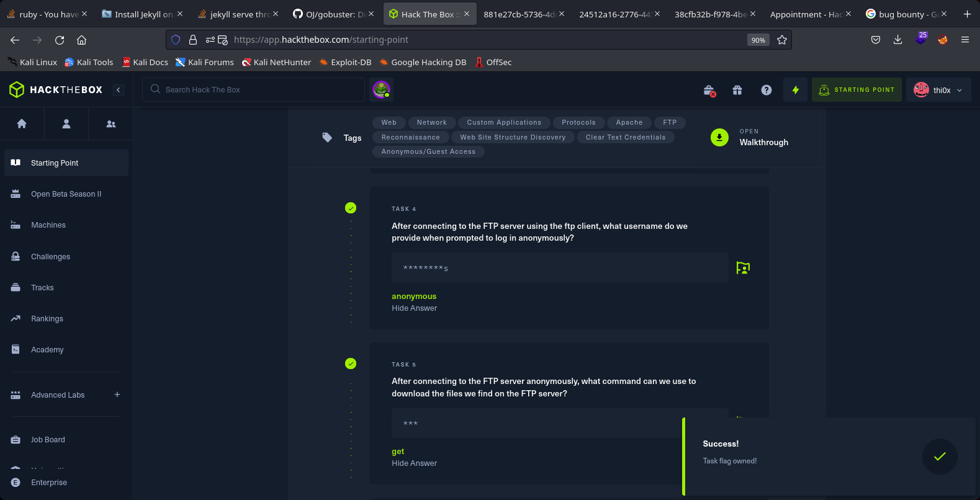
Task: Close the Hack The Box tab
Action: point(467,14)
